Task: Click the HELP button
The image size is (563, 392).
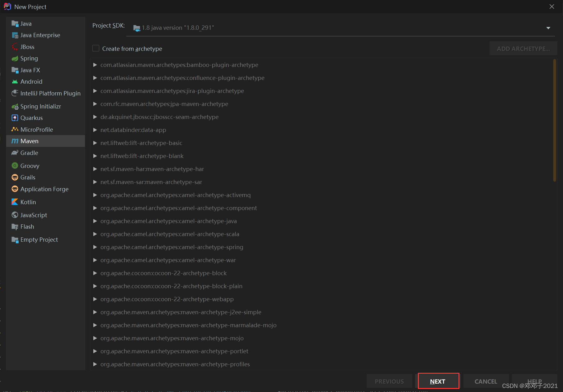Action: (x=534, y=381)
